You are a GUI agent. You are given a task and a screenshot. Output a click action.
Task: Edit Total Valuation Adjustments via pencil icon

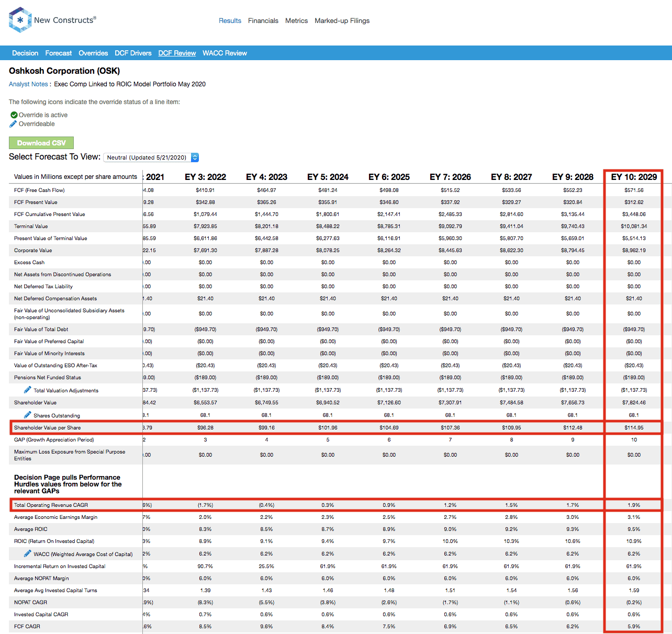tap(28, 390)
